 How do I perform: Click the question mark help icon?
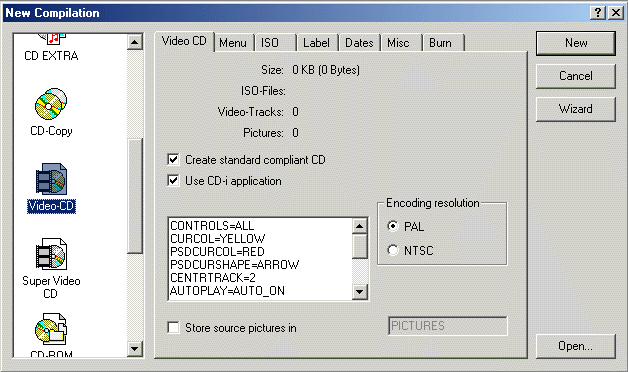[597, 13]
